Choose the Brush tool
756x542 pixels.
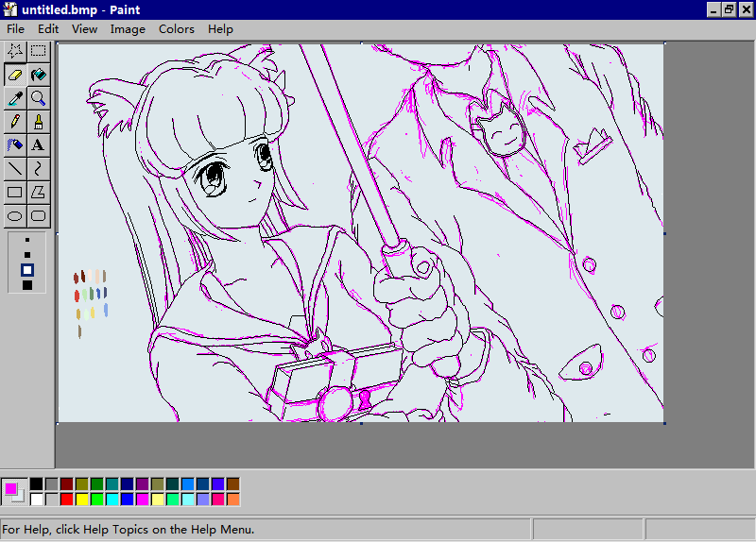click(x=38, y=122)
